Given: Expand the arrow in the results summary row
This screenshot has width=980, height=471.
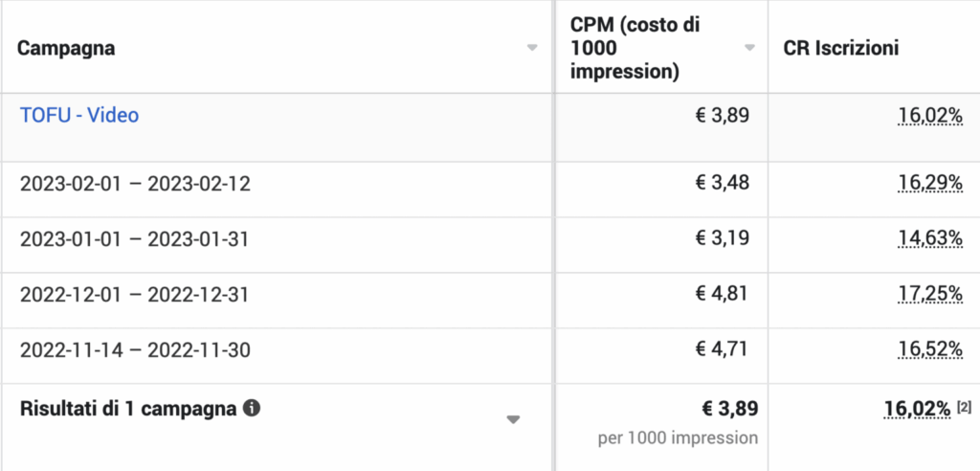Looking at the screenshot, I should pyautogui.click(x=513, y=419).
